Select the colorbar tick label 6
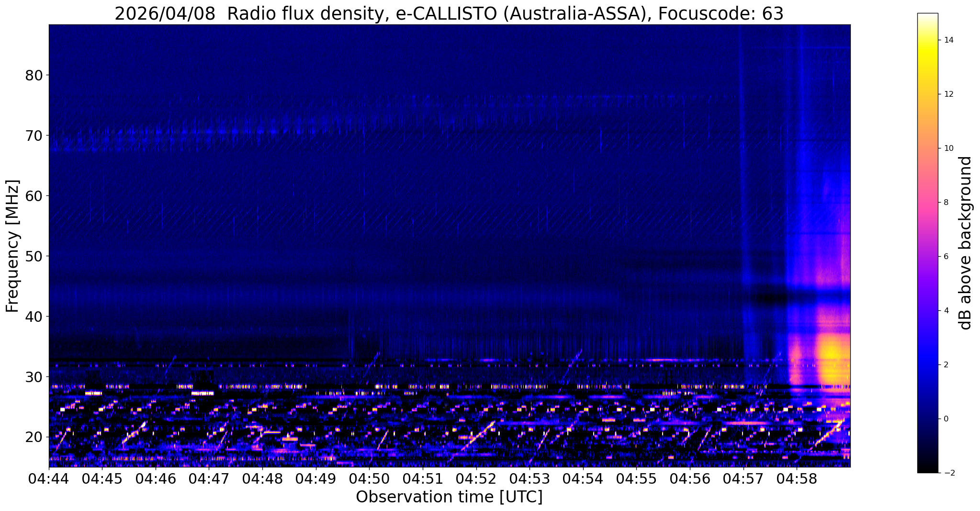The height and width of the screenshot is (511, 980). click(x=946, y=257)
